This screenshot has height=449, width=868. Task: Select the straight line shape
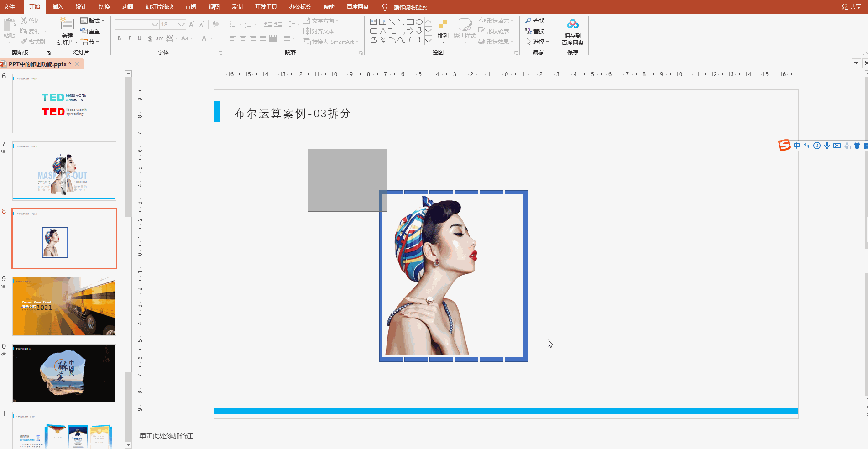tap(392, 22)
